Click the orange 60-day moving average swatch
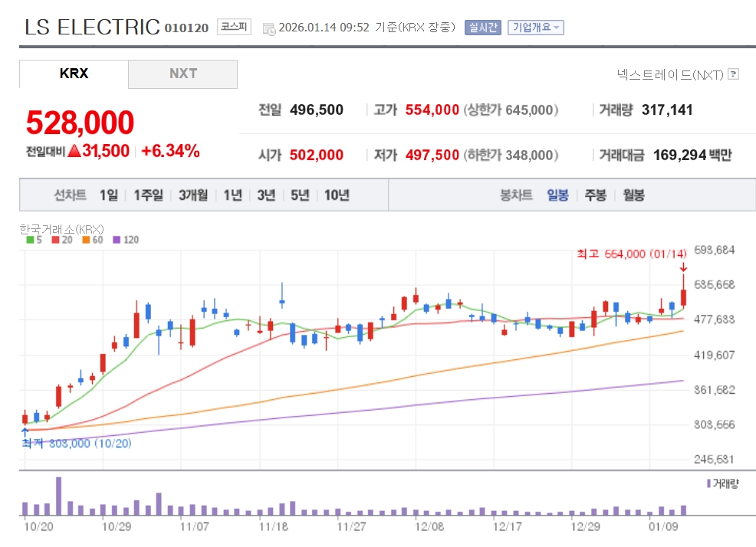 click(86, 240)
